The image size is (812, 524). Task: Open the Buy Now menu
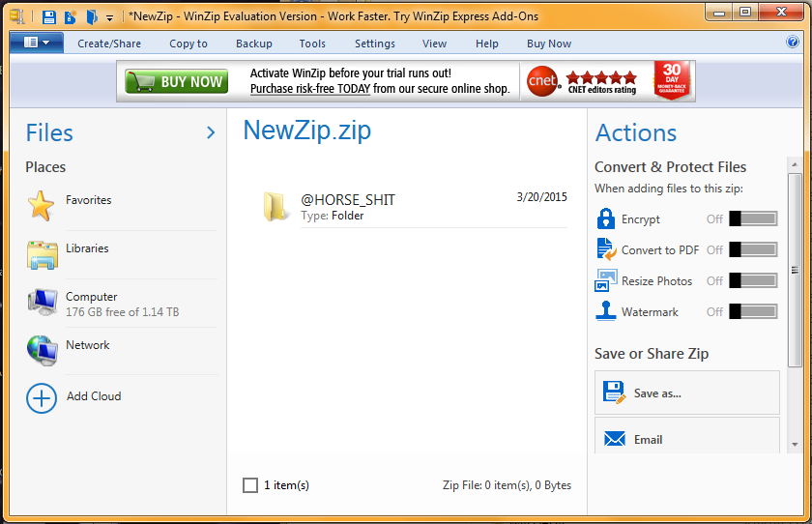[x=549, y=44]
